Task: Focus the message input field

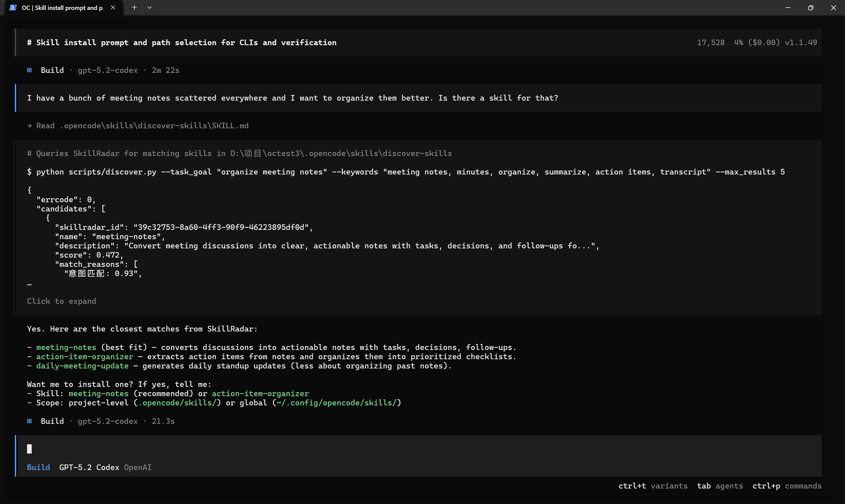Action: [x=408, y=449]
